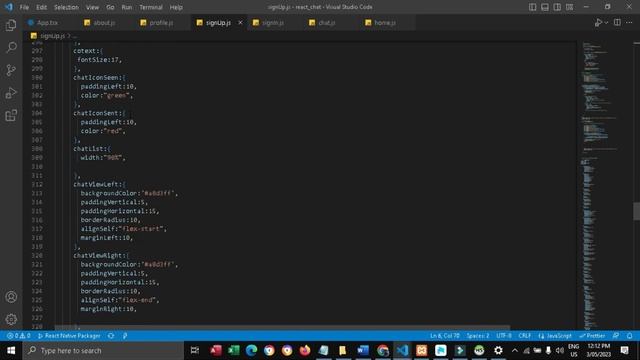Switch to the App.tsx tab
640x360 pixels.
pos(49,22)
